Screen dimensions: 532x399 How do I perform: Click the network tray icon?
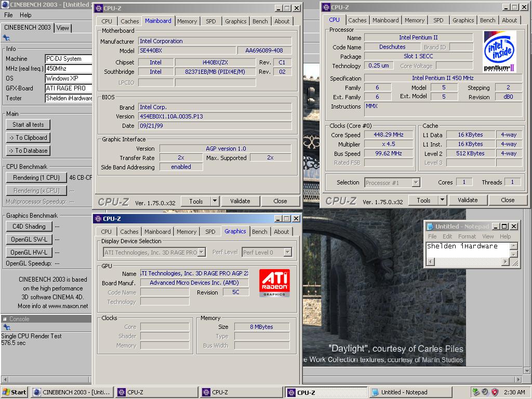pyautogui.click(x=476, y=392)
